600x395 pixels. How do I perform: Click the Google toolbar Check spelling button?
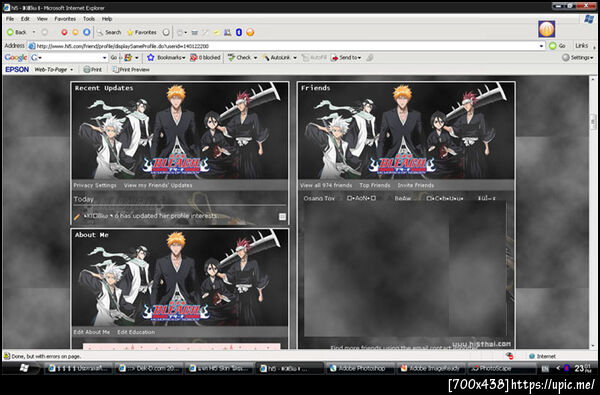(x=240, y=57)
